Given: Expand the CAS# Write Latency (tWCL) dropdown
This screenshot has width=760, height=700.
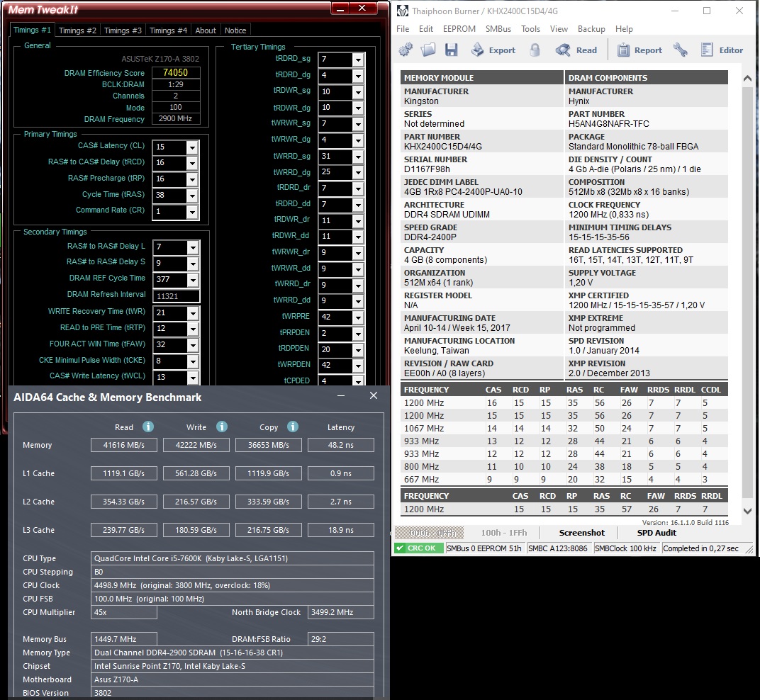Looking at the screenshot, I should point(193,378).
